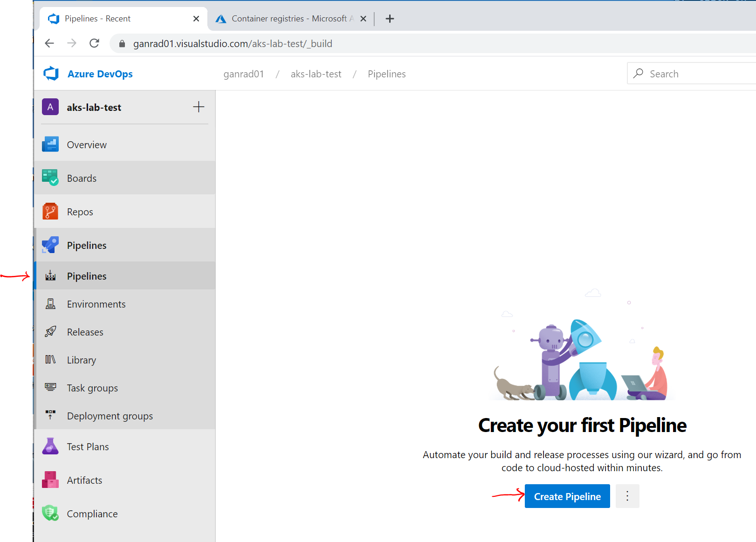Image resolution: width=756 pixels, height=542 pixels.
Task: Click the aks-lab-test project avatar icon
Action: pos(50,107)
